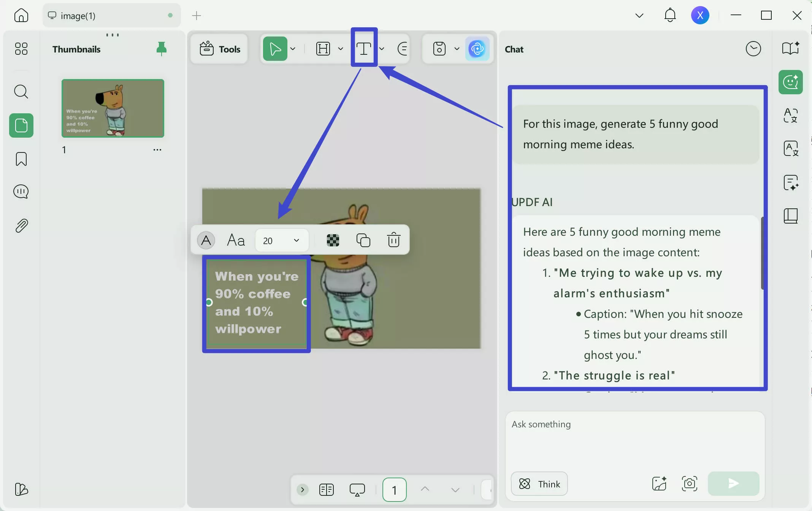Viewport: 812px width, 511px height.
Task: Click the camera capture icon in the chat input
Action: [x=689, y=484]
